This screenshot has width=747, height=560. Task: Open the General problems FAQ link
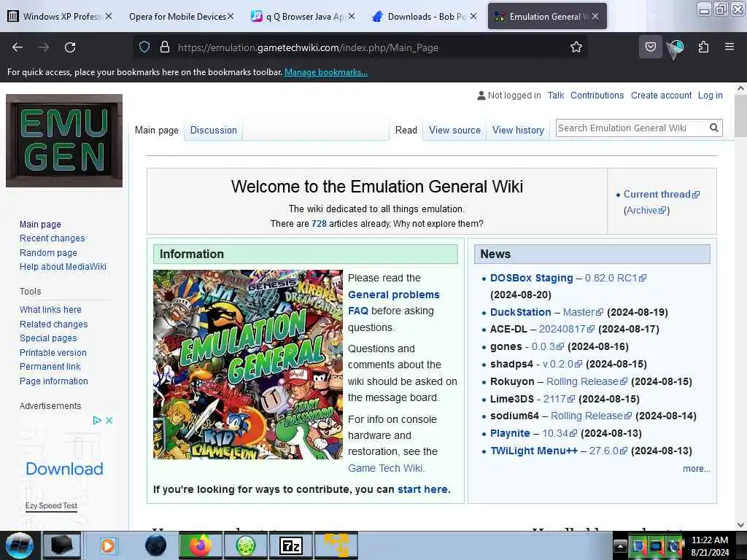(x=393, y=303)
